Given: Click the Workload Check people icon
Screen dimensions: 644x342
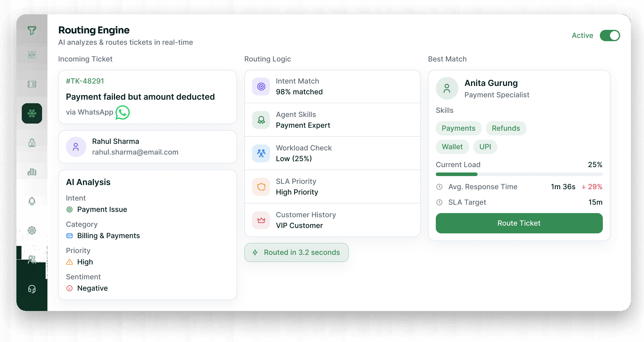Looking at the screenshot, I should click(261, 153).
